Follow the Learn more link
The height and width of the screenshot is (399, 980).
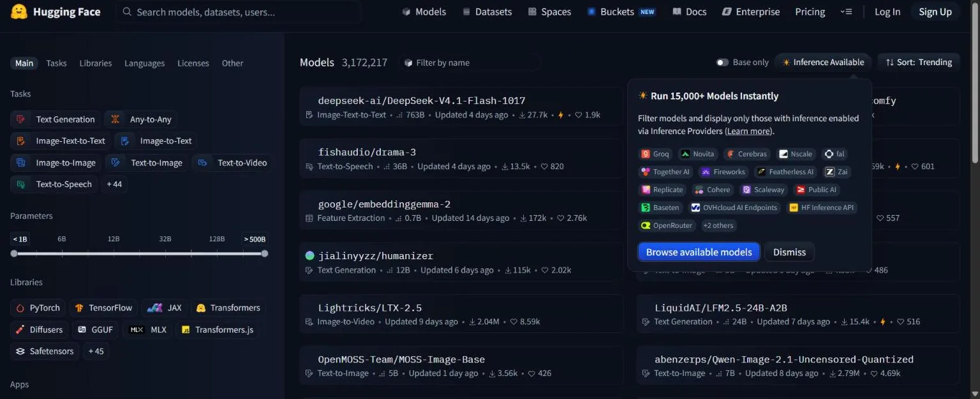click(x=748, y=131)
